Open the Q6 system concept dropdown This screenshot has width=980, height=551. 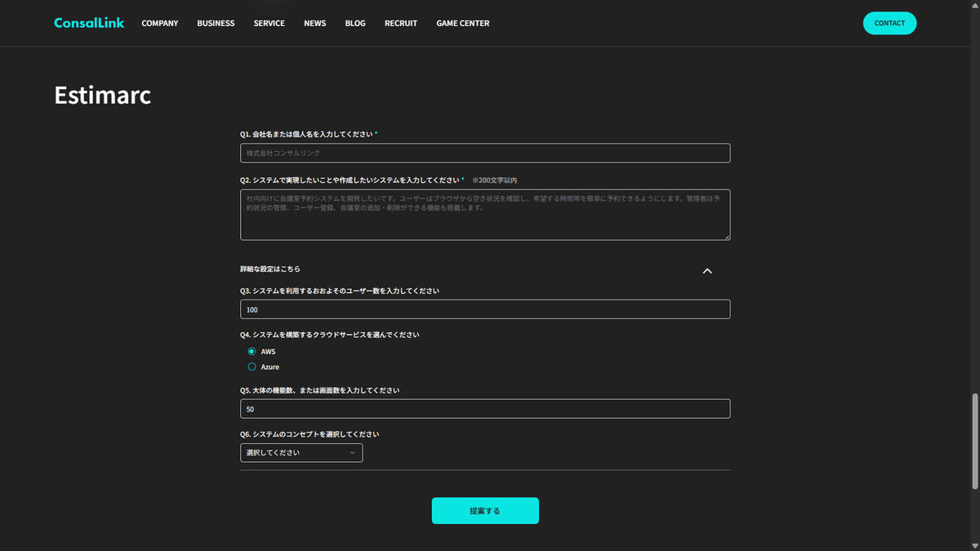point(301,452)
